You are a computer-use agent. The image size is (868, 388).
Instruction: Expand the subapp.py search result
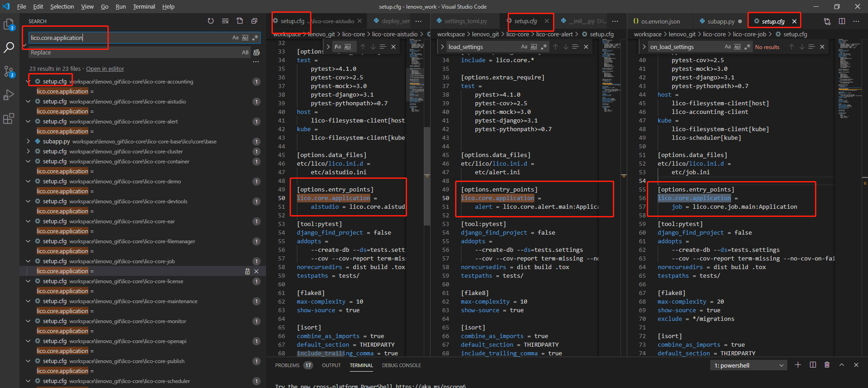[x=28, y=142]
